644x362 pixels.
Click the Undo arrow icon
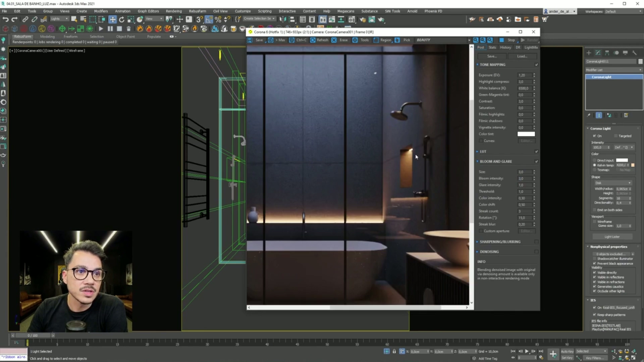click(x=5, y=19)
